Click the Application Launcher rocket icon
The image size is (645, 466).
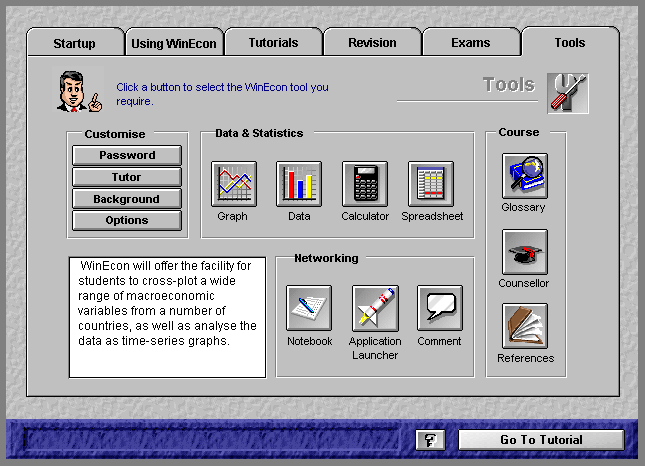tap(375, 308)
